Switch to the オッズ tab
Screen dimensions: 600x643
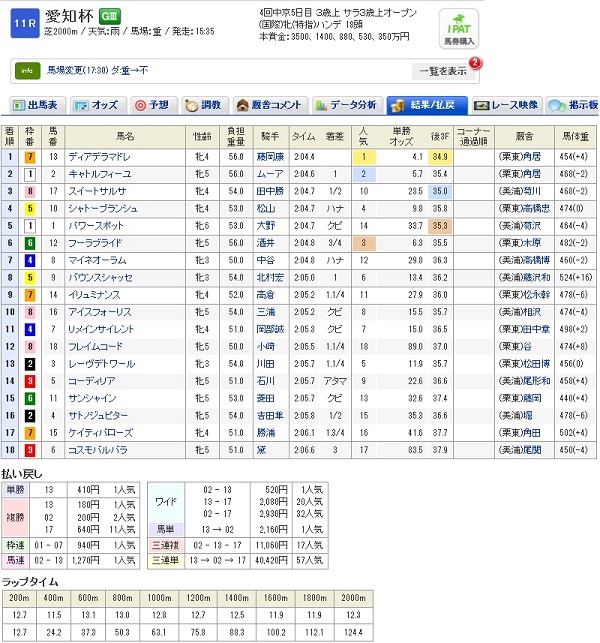click(97, 105)
